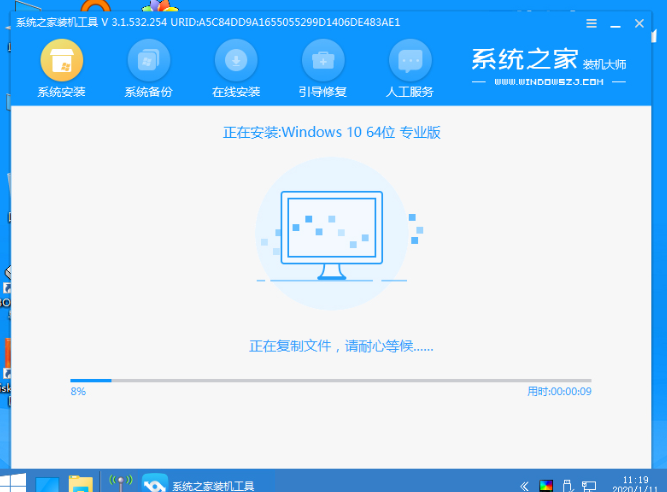Click the 系统安装 tab label text
Viewport: 667px width, 492px height.
(61, 92)
